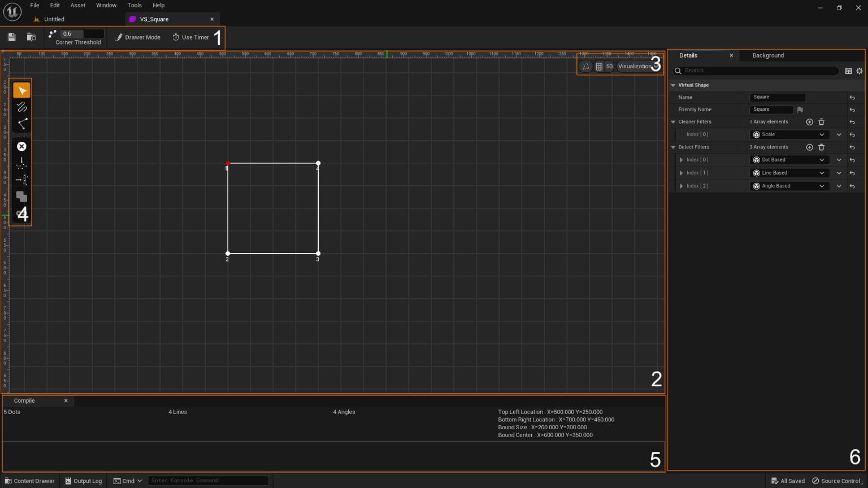
Task: Empty the Detect Filters array with trash icon
Action: [822, 147]
